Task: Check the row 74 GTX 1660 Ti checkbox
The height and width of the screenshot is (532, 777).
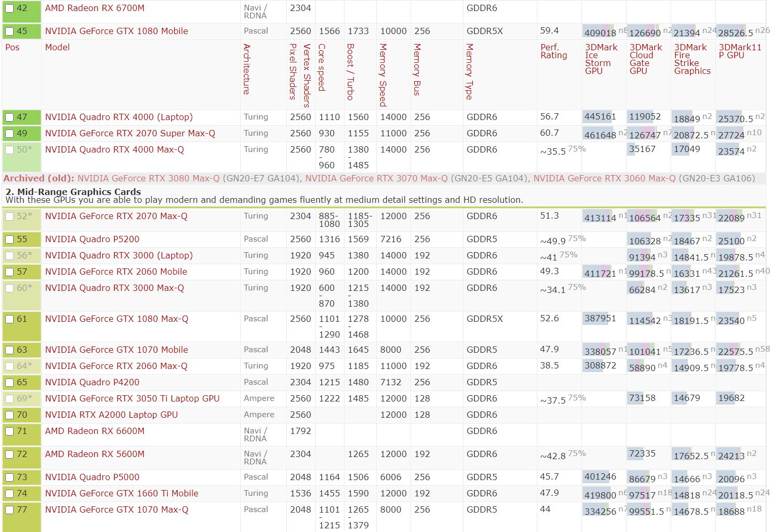Action: 9,494
